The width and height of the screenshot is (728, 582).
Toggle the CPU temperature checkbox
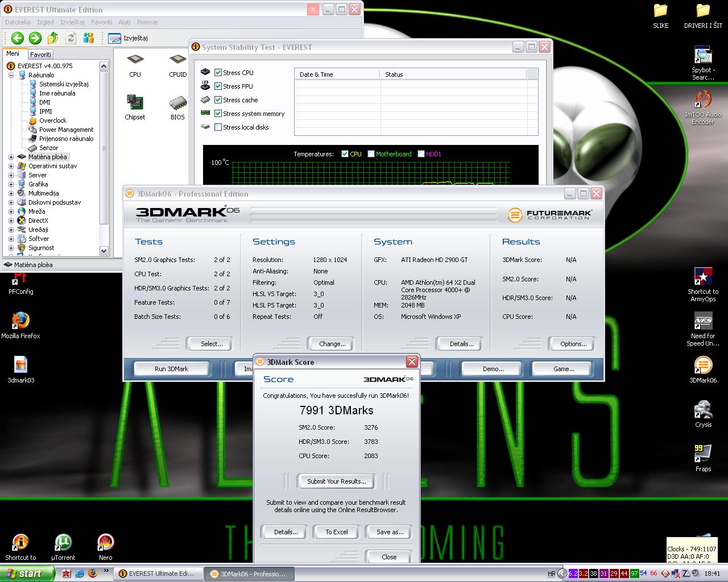click(345, 154)
